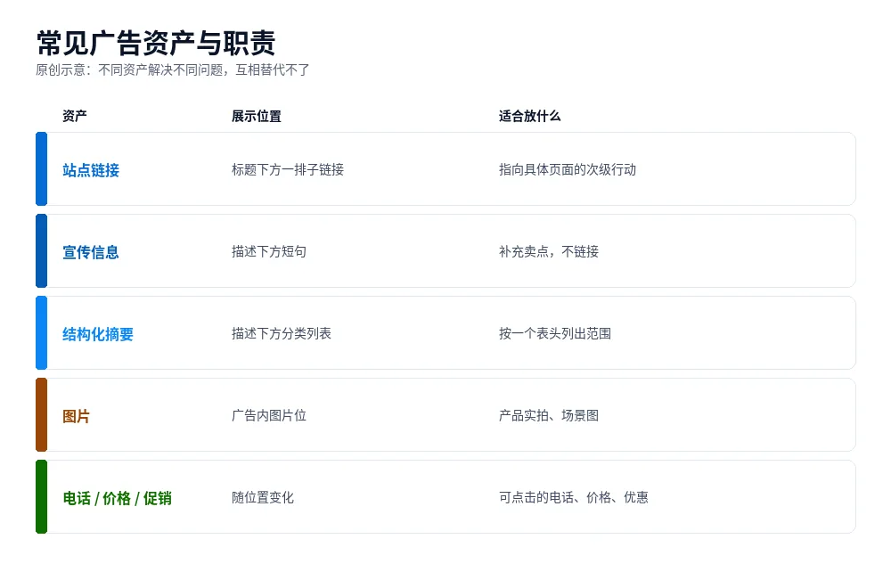Select the 电话 / 价格 / 促销 asset name

pyautogui.click(x=117, y=498)
